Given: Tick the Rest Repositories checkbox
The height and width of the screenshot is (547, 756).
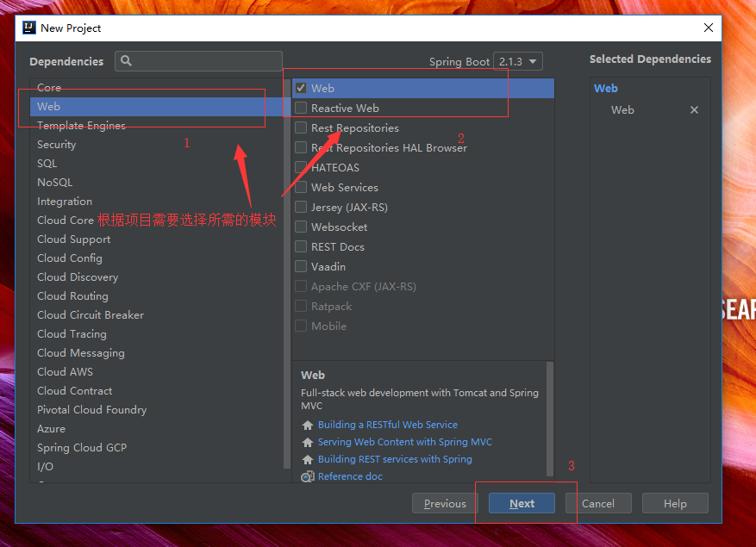Looking at the screenshot, I should [x=301, y=127].
